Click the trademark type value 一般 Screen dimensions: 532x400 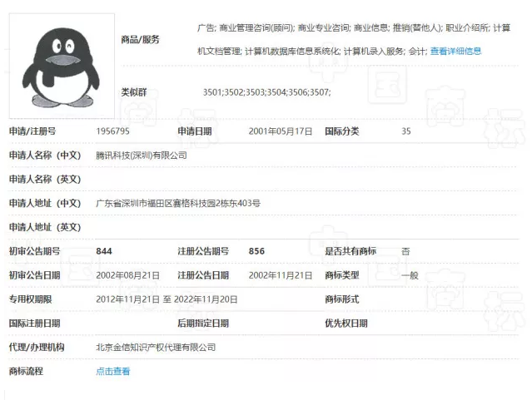tap(410, 275)
